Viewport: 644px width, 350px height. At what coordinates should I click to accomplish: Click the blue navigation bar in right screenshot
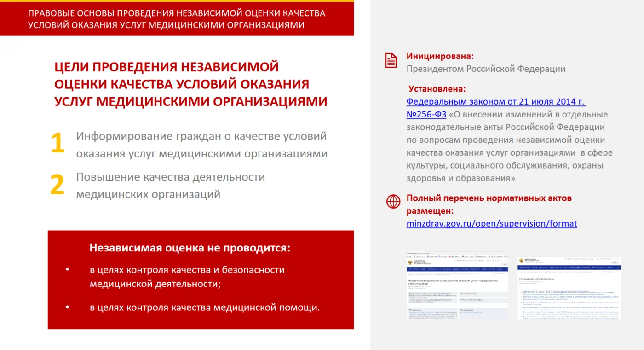[x=569, y=268]
